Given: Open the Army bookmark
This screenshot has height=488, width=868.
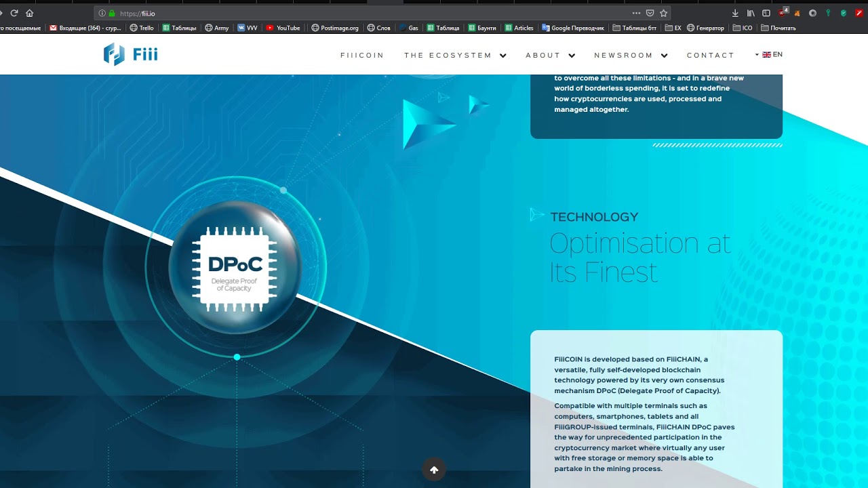Looking at the screenshot, I should (x=217, y=28).
